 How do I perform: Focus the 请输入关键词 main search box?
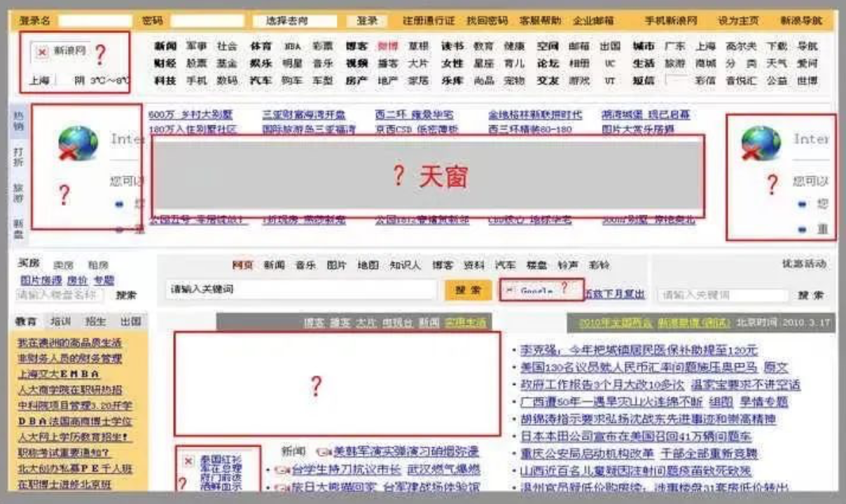[302, 290]
